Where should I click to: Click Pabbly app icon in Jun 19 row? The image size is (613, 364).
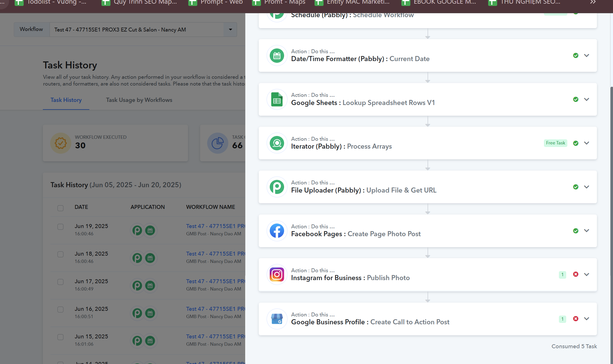[x=137, y=231]
